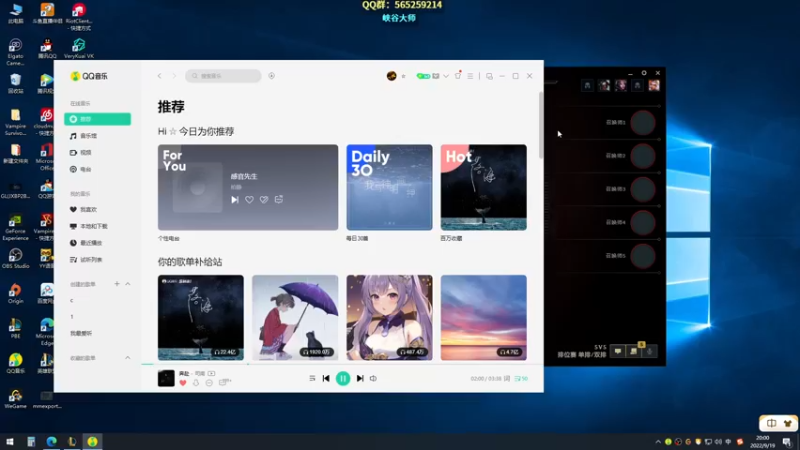Image resolution: width=800 pixels, height=450 pixels.
Task: Open the dark sea playlist in second row
Action: tap(201, 317)
